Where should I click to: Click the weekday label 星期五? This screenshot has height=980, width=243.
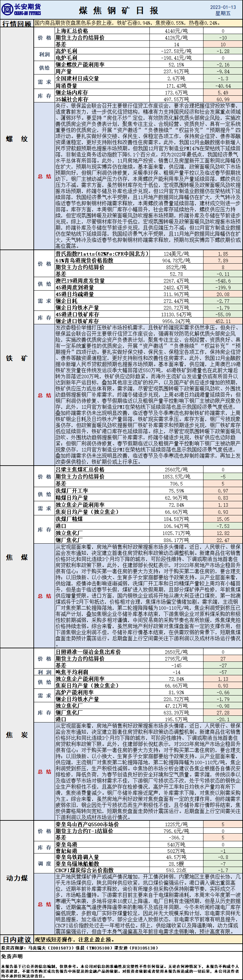click(223, 13)
